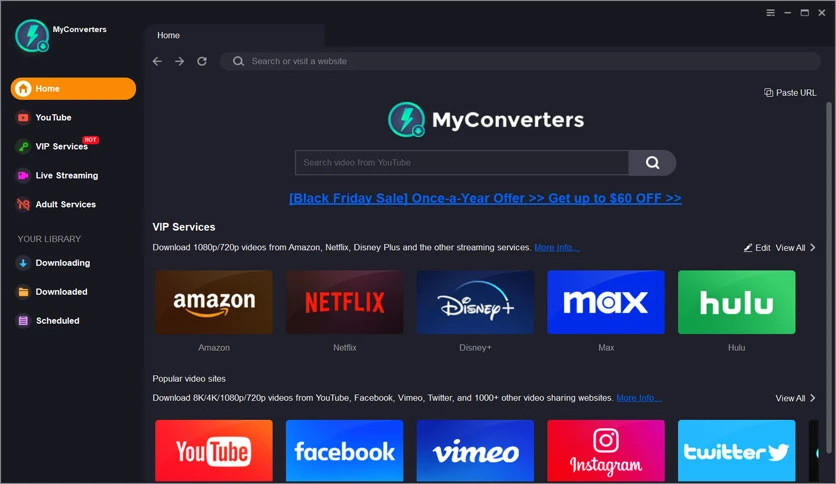Open More Info link under VIP Services
The height and width of the screenshot is (484, 836).
pyautogui.click(x=557, y=247)
